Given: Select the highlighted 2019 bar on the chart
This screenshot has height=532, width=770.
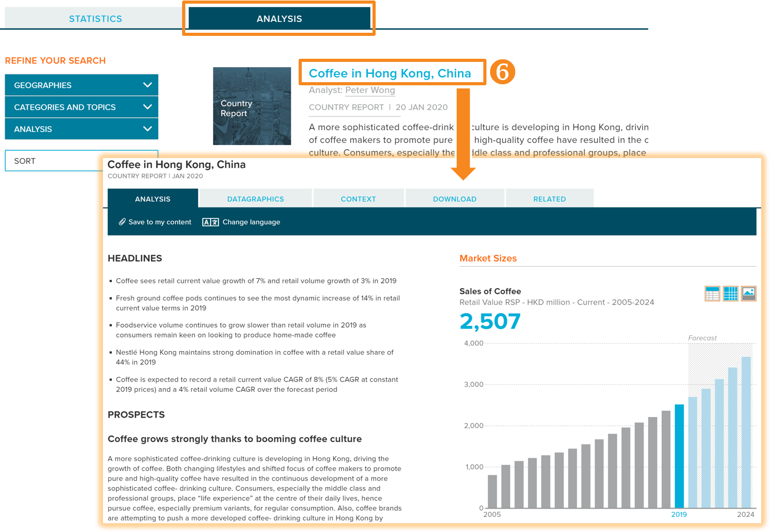Looking at the screenshot, I should click(x=679, y=455).
